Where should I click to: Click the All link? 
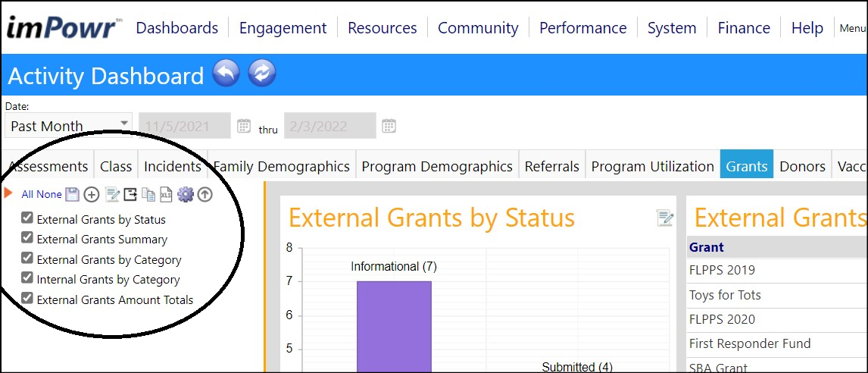pos(28,195)
